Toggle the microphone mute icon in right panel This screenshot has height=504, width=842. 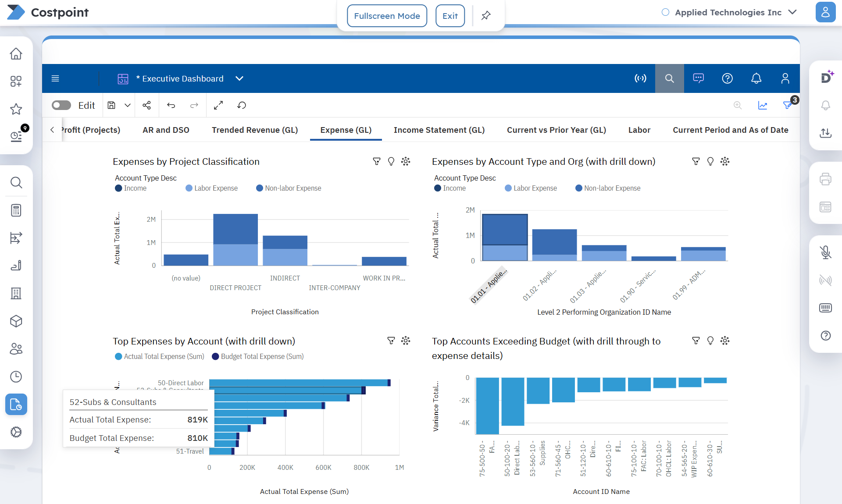click(825, 252)
